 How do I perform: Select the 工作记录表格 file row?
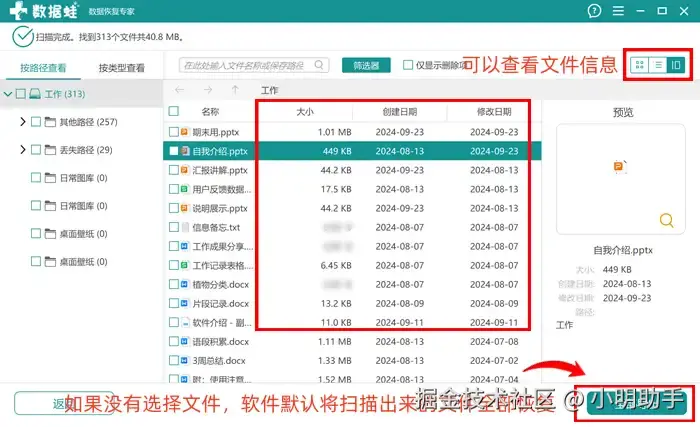pos(352,266)
